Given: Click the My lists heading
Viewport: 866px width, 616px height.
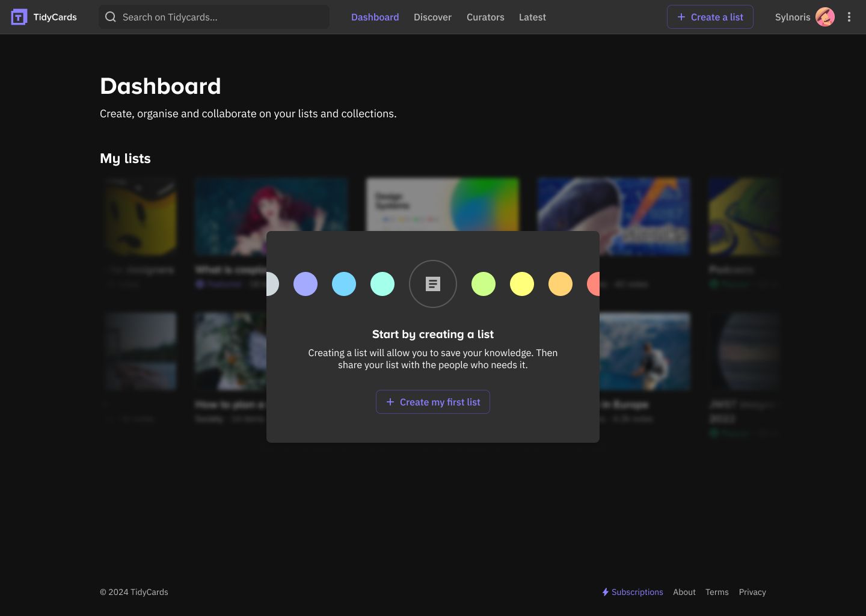Looking at the screenshot, I should [125, 158].
